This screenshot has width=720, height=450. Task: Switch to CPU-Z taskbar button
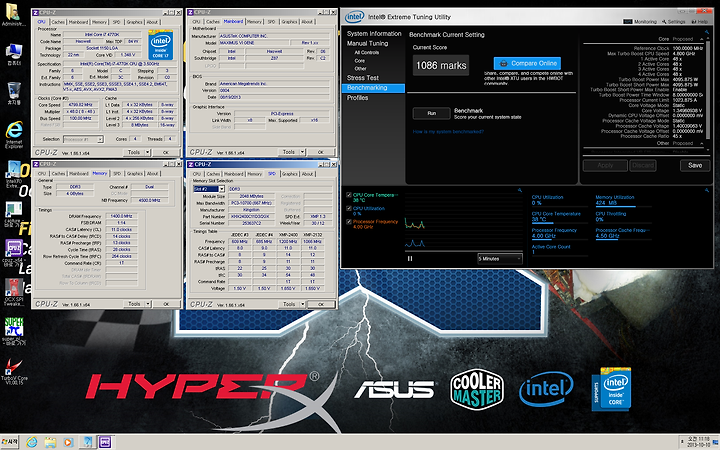pyautogui.click(x=105, y=442)
